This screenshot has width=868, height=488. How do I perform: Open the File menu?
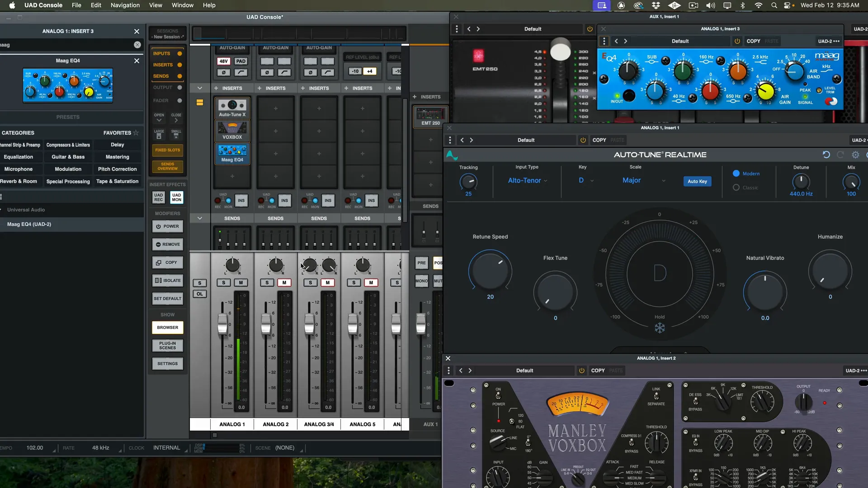pyautogui.click(x=76, y=5)
